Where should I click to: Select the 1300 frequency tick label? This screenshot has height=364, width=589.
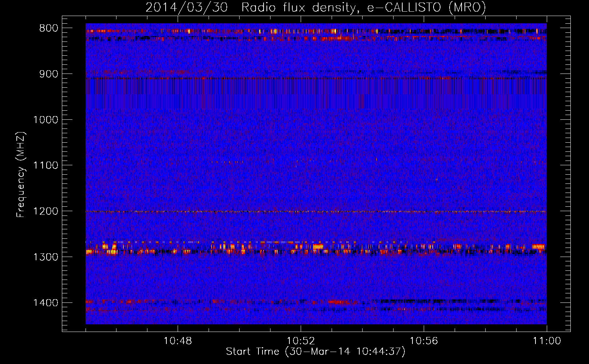pyautogui.click(x=46, y=257)
